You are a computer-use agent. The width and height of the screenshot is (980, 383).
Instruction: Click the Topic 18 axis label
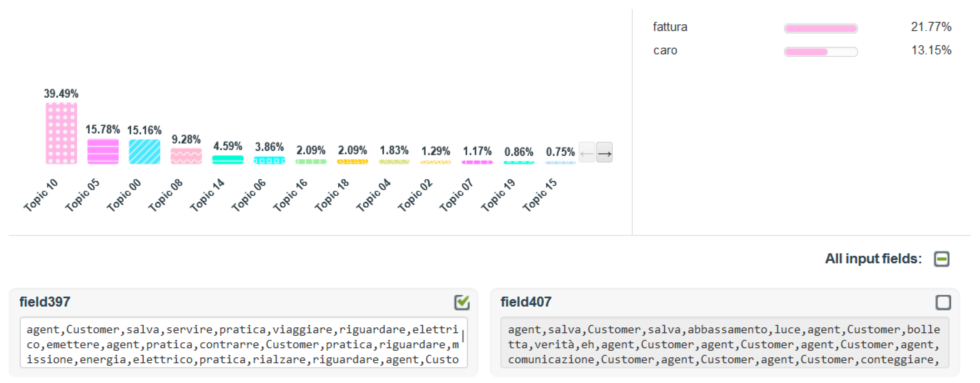pyautogui.click(x=332, y=195)
